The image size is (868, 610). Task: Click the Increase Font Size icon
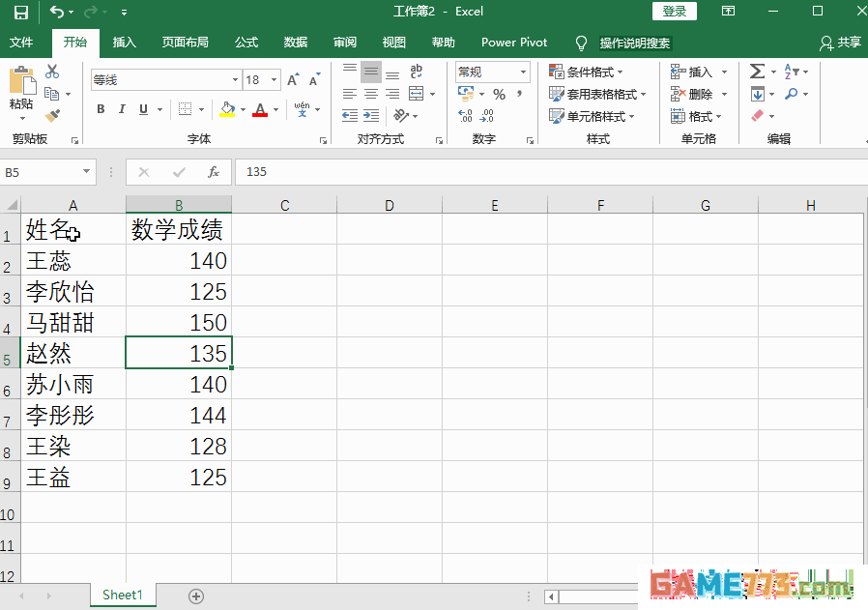pyautogui.click(x=293, y=80)
